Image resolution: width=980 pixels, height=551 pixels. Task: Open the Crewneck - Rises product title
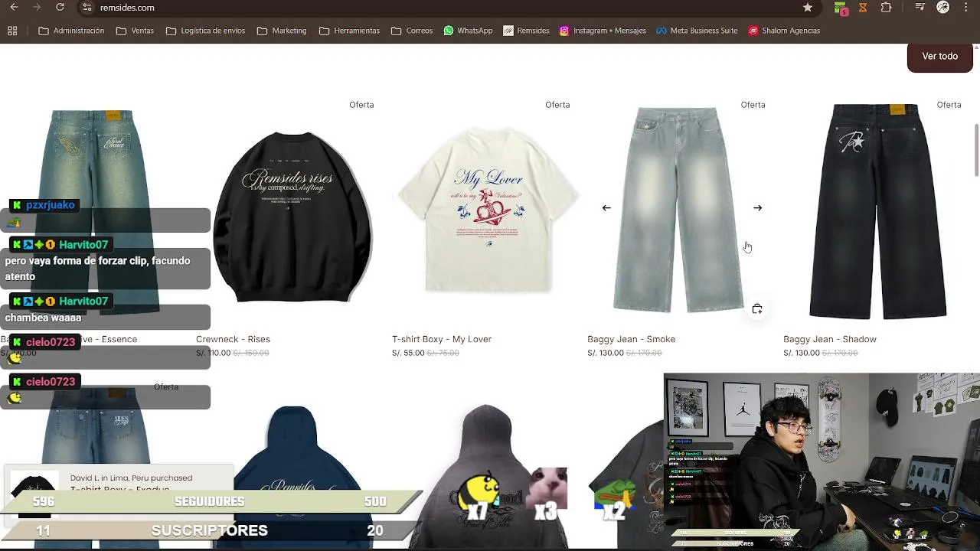[233, 339]
